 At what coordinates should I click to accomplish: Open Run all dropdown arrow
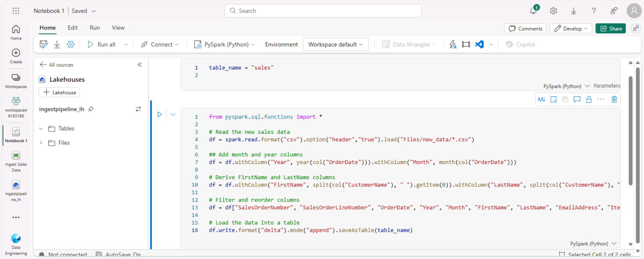(126, 44)
